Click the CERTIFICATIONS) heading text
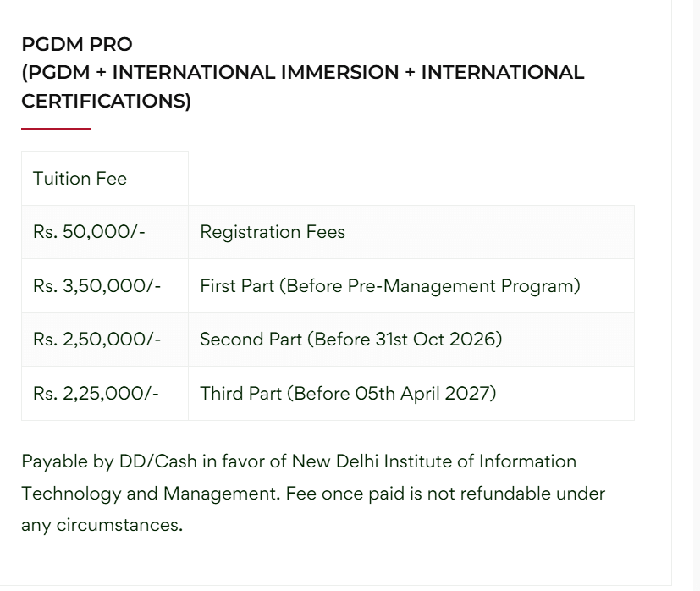 [106, 102]
